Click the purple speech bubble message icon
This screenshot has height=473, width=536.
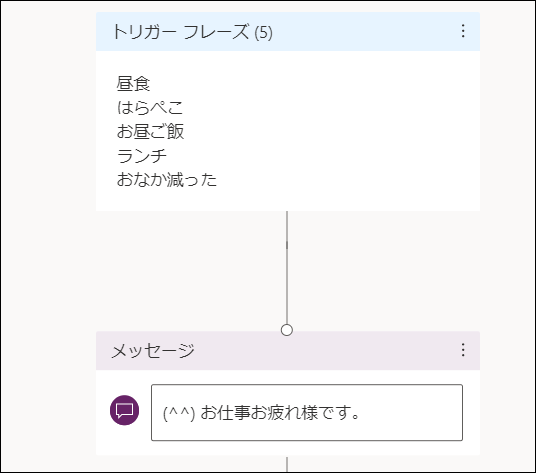tap(124, 410)
